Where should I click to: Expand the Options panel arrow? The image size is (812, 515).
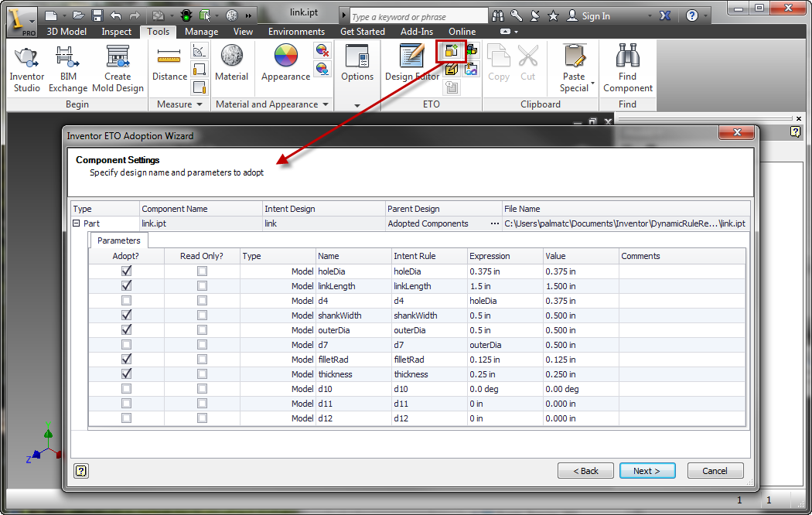pyautogui.click(x=357, y=105)
